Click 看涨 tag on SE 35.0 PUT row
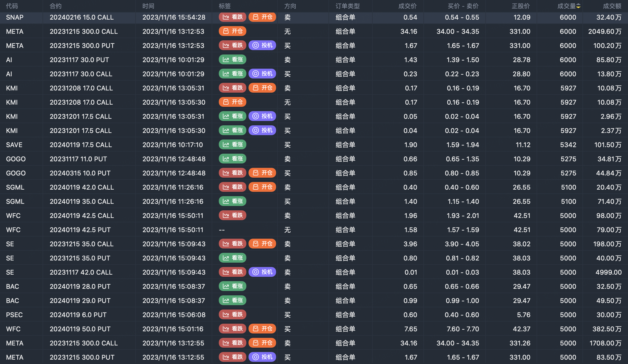Screen dimensions: 628x364 pyautogui.click(x=232, y=258)
